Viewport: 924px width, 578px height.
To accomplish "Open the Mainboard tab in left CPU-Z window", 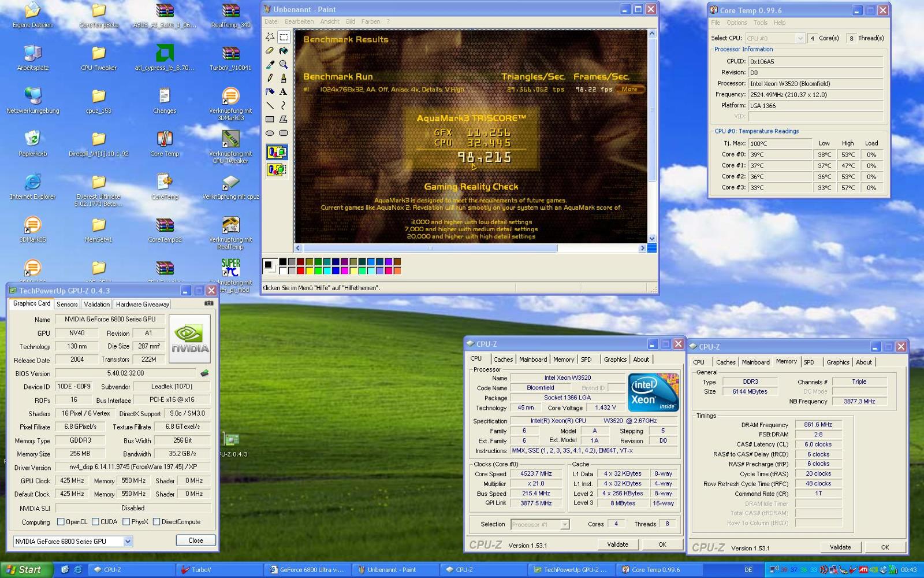I will [x=532, y=360].
